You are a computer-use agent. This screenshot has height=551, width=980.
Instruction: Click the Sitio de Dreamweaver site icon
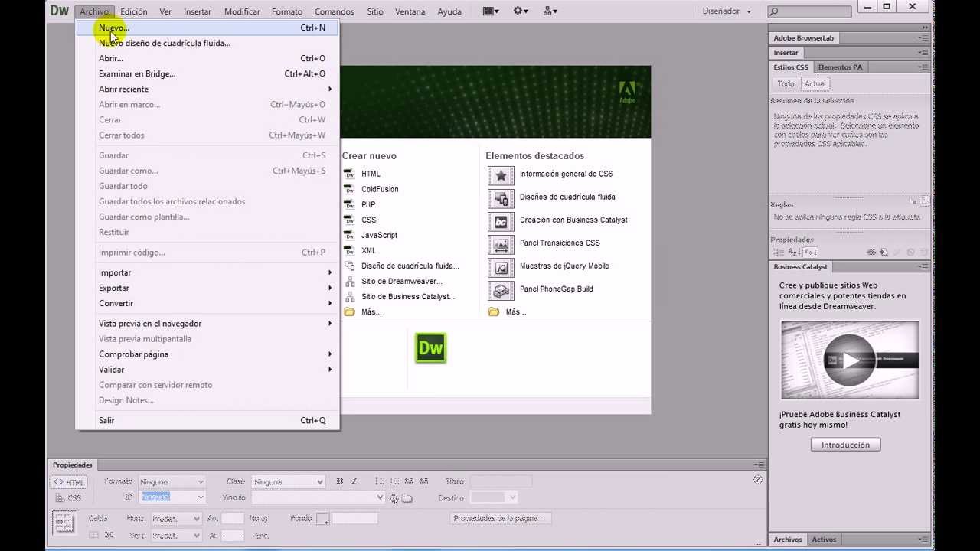point(349,281)
